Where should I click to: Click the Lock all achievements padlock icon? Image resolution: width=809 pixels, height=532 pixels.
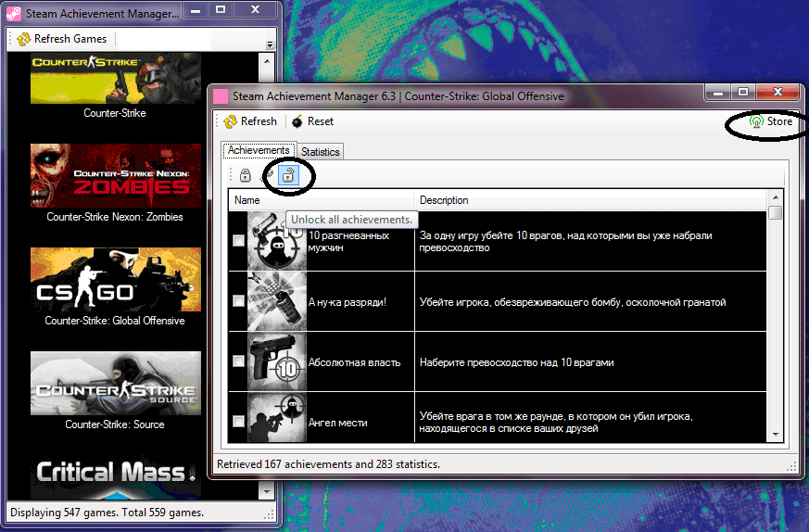(x=245, y=174)
